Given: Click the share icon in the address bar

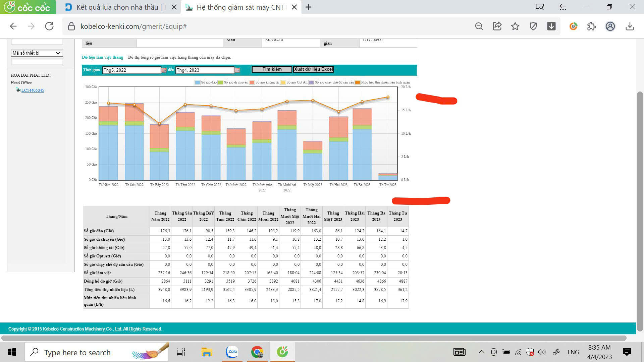Looking at the screenshot, I should coord(497,26).
